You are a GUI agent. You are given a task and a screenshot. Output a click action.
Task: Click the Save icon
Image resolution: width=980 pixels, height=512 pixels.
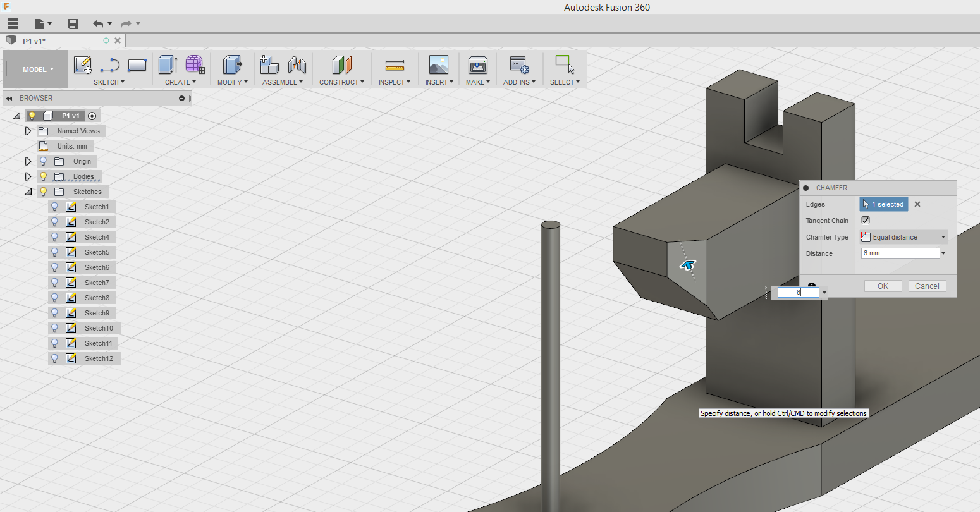click(x=73, y=24)
